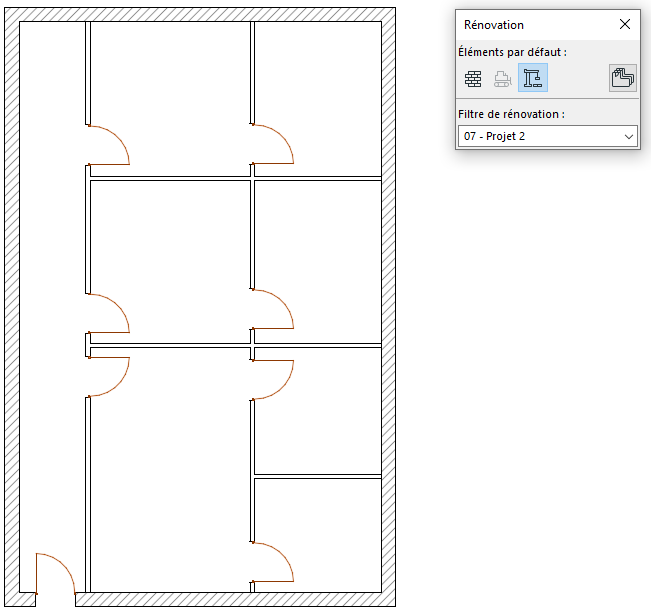Click inside the narrow left corridor
651x615 pixels.
pyautogui.click(x=50, y=300)
